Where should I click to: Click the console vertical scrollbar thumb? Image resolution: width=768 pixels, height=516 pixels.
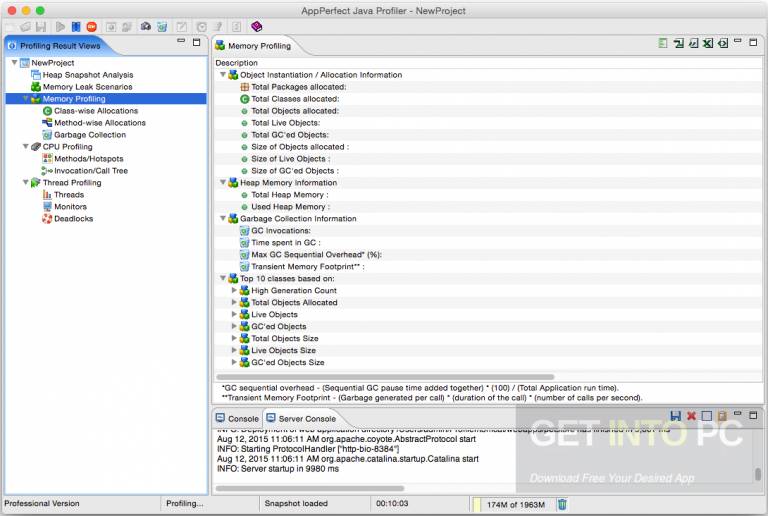pos(758,474)
